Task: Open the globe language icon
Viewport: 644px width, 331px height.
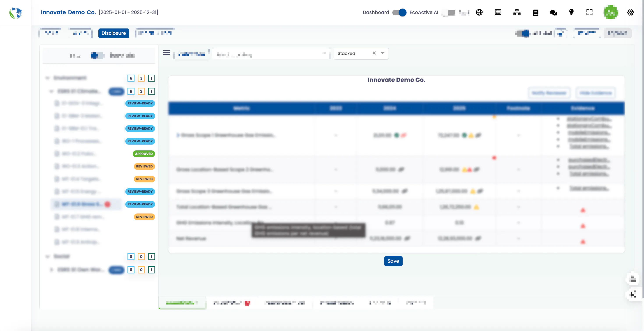Action: [479, 12]
